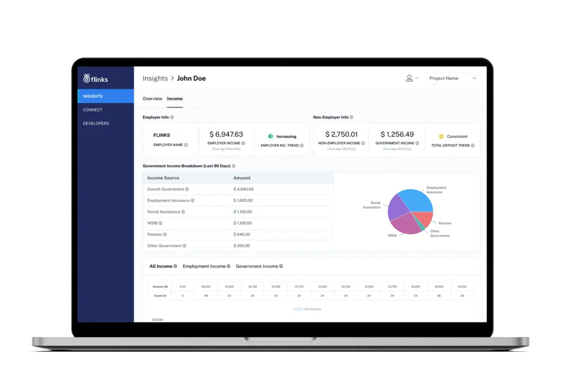Click the Pension info icon

[x=166, y=234]
